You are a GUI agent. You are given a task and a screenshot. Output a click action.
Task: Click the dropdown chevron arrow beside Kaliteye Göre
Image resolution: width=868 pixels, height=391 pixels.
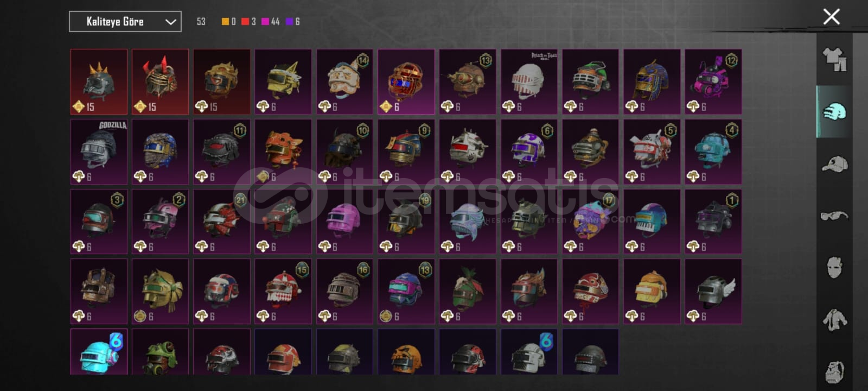(x=170, y=22)
